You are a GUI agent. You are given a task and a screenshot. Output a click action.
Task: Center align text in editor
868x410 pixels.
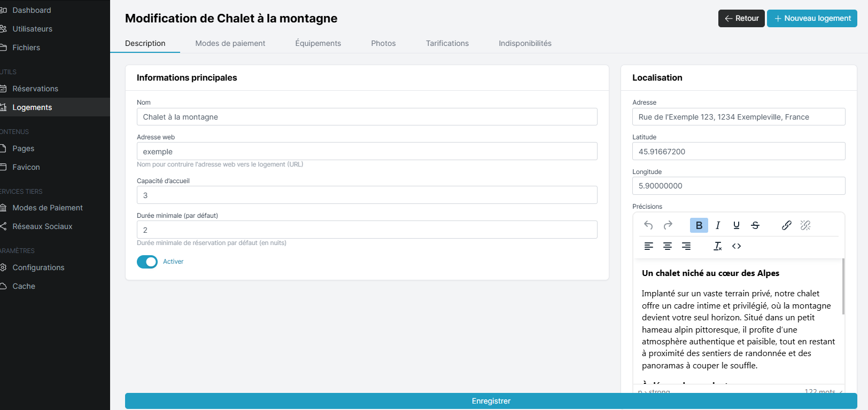pos(668,246)
